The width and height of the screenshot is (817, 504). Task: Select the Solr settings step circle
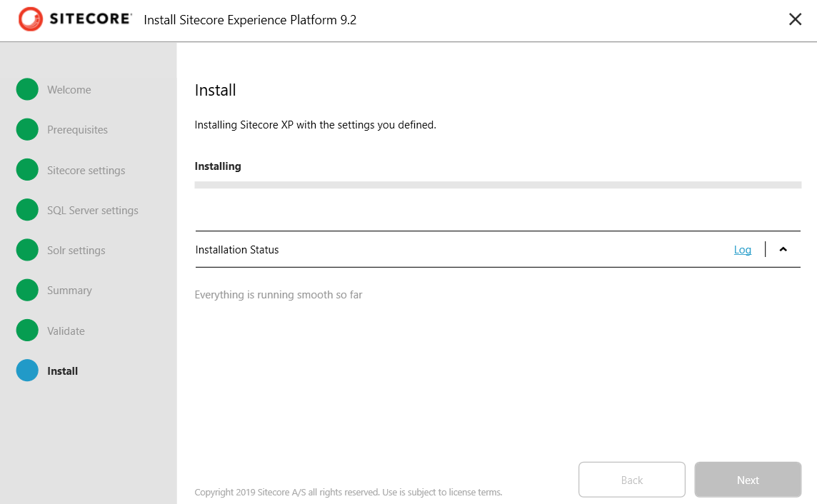(27, 249)
